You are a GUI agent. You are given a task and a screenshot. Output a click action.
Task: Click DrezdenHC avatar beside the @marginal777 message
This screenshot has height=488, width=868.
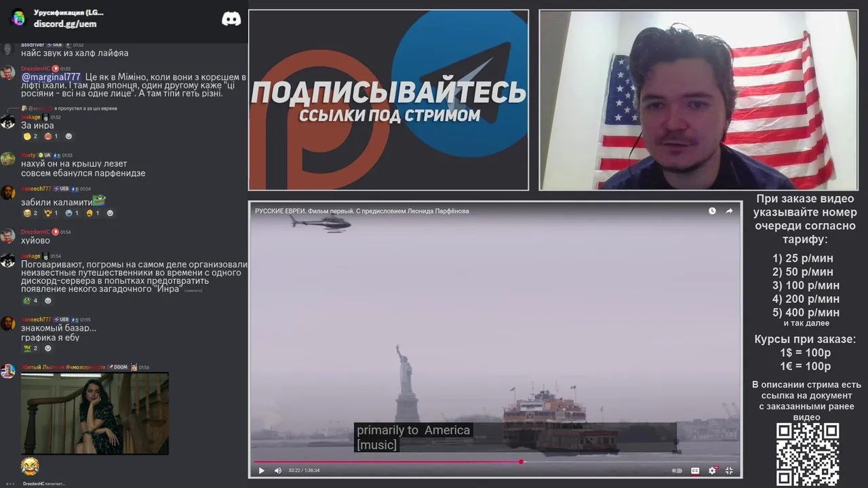[7, 73]
